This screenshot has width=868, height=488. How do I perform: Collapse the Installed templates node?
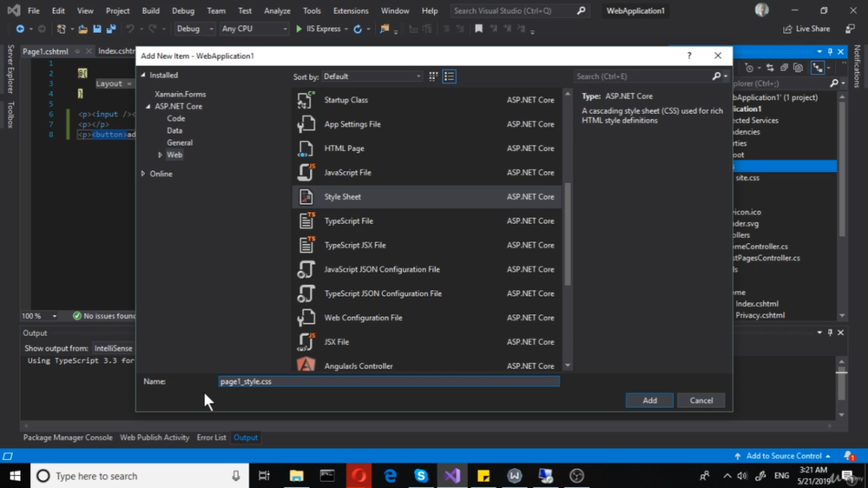(x=143, y=75)
